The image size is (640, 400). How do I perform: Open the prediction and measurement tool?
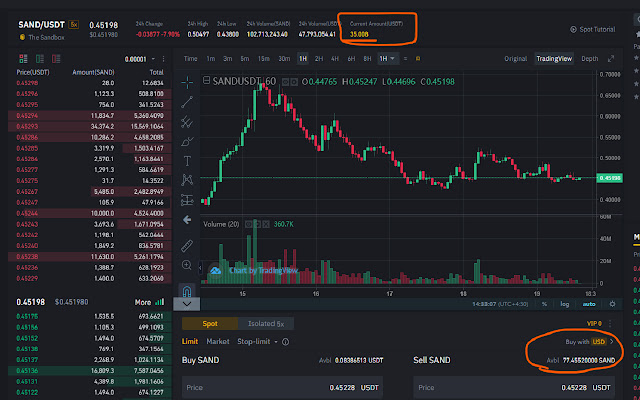(x=187, y=200)
